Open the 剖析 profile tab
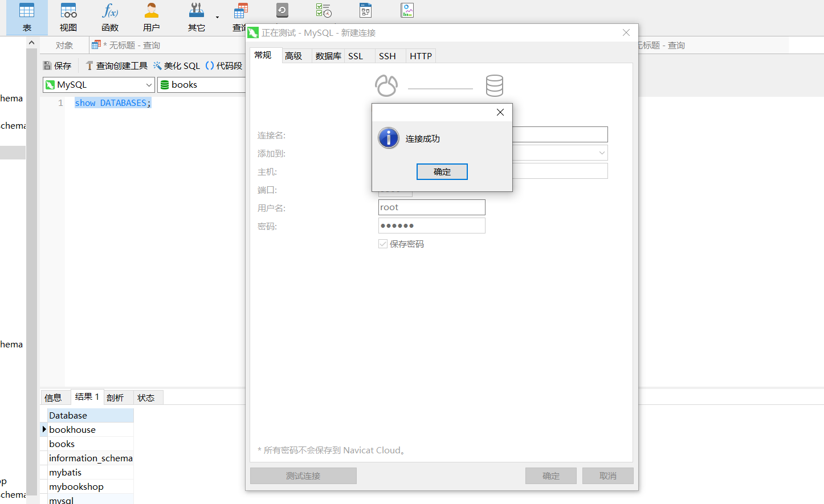This screenshot has width=824, height=504. click(115, 398)
